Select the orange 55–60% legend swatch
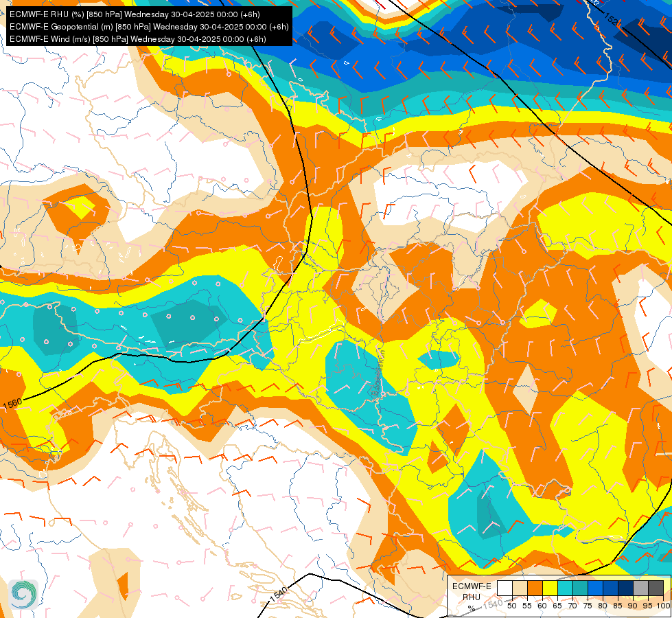The width and height of the screenshot is (672, 618). click(535, 588)
